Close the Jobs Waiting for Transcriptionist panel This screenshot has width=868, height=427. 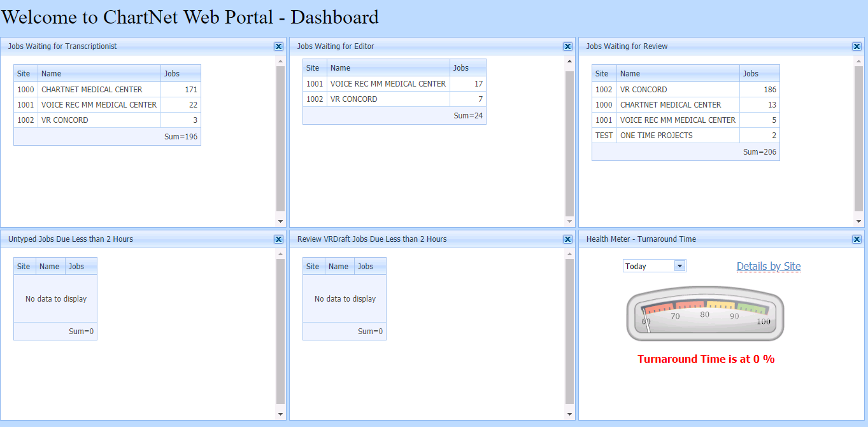[278, 46]
